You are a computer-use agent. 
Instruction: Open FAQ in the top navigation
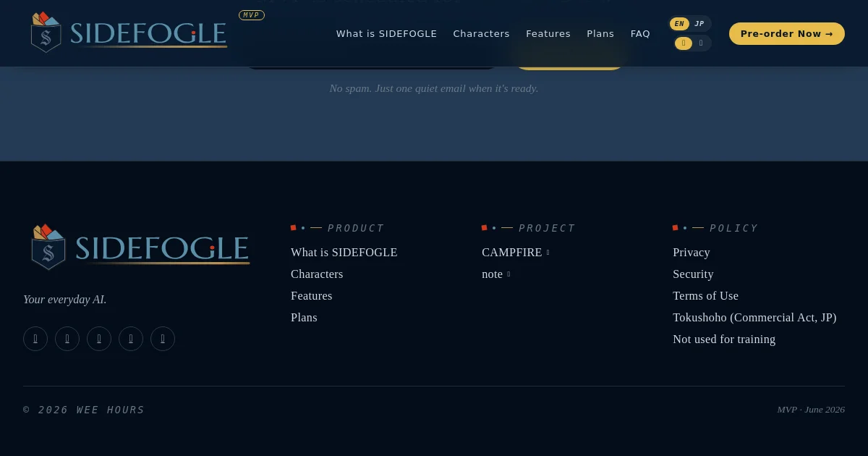pos(640,34)
